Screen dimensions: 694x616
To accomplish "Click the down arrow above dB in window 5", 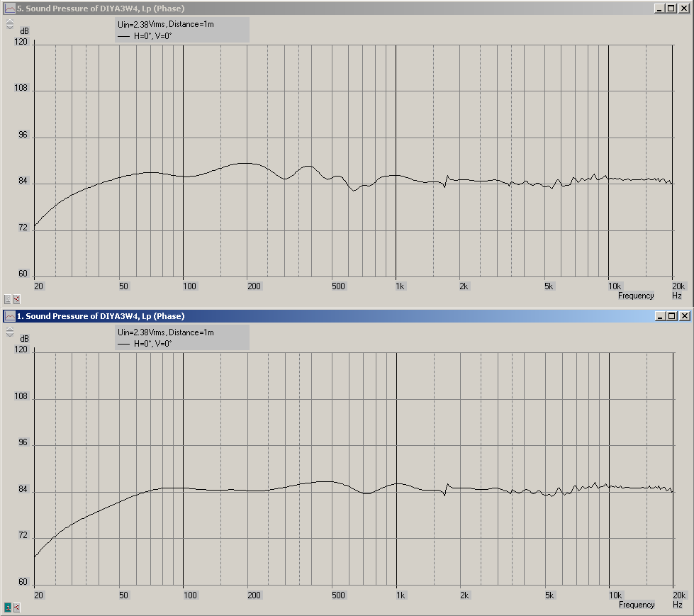I will pos(10,27).
